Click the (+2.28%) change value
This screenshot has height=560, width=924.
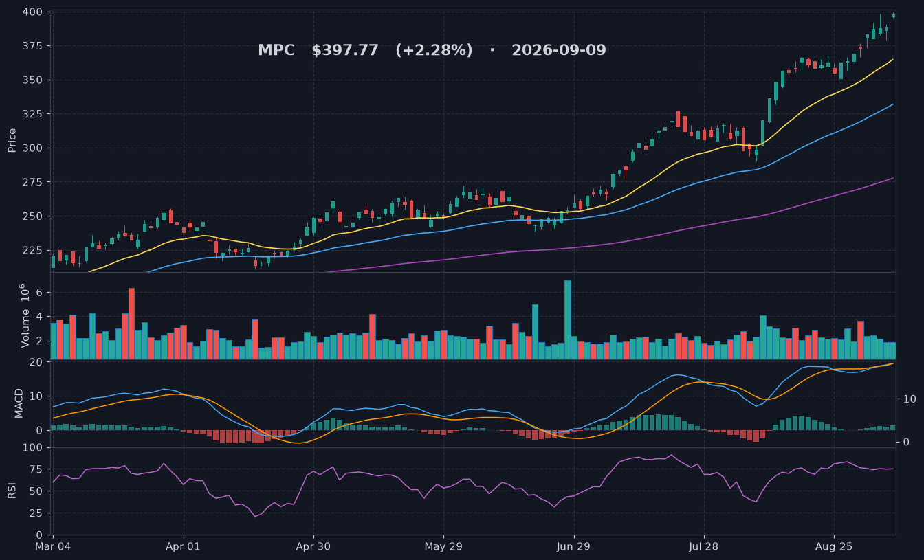434,50
